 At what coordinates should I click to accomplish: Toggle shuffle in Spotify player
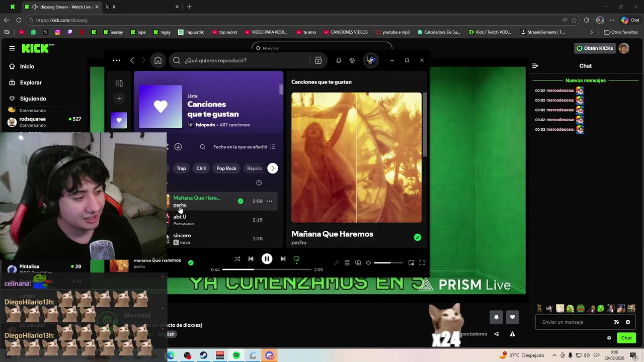click(237, 259)
